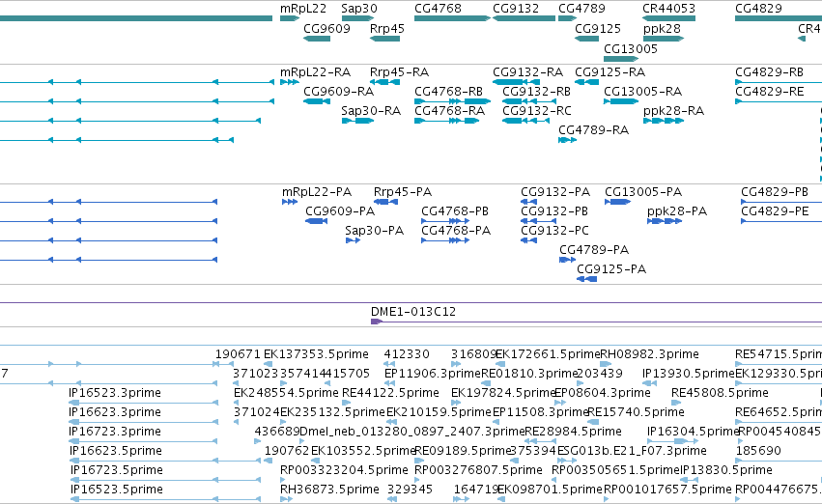Click transcript CG13005-RA
822x504 pixels.
coord(642,92)
